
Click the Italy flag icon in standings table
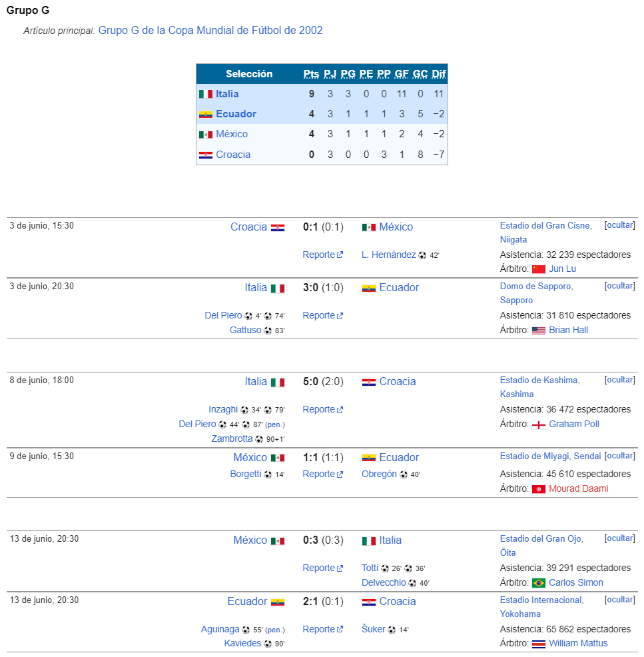[206, 94]
